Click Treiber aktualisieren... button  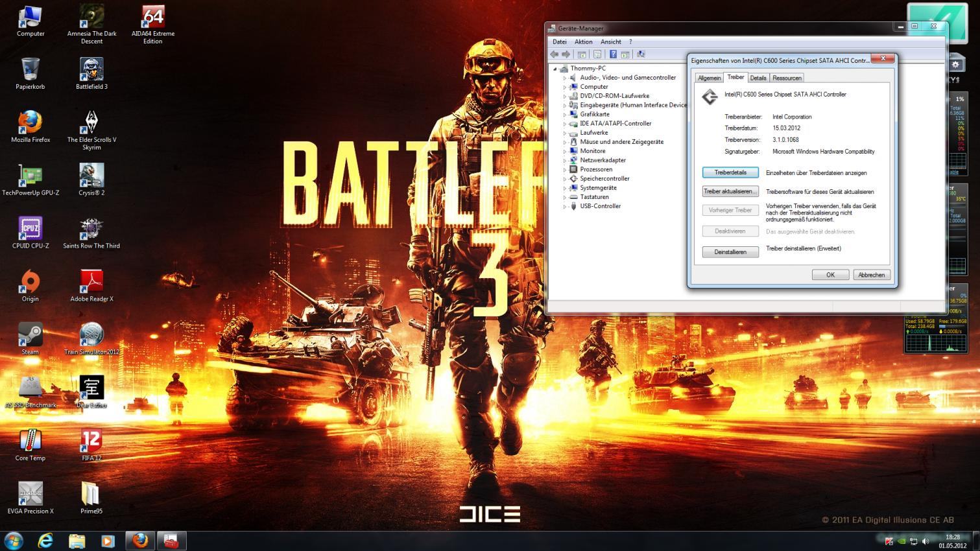click(730, 191)
